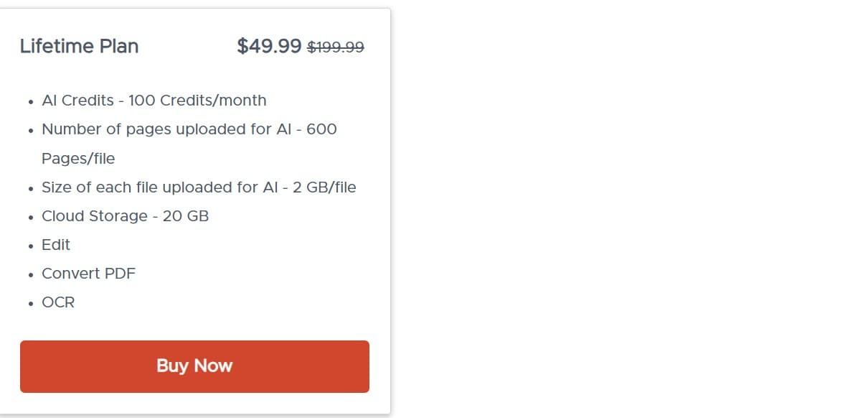The width and height of the screenshot is (868, 418).
Task: Click inside the pricing card header area
Action: click(194, 46)
